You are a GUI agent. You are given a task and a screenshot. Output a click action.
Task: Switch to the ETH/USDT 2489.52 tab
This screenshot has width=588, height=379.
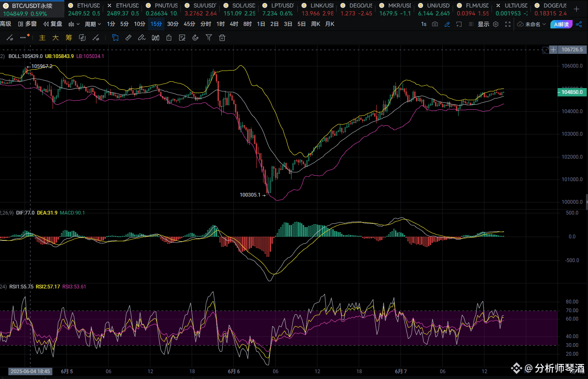84,9
